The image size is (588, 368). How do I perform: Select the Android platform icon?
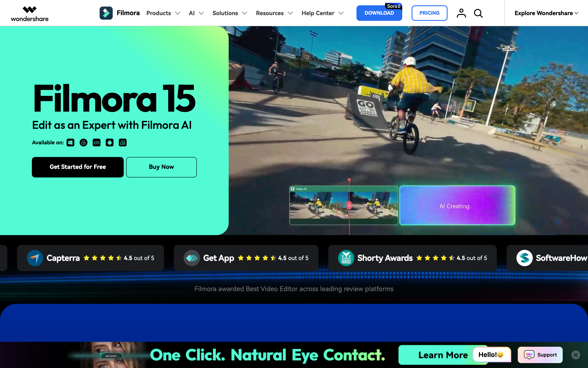(110, 143)
